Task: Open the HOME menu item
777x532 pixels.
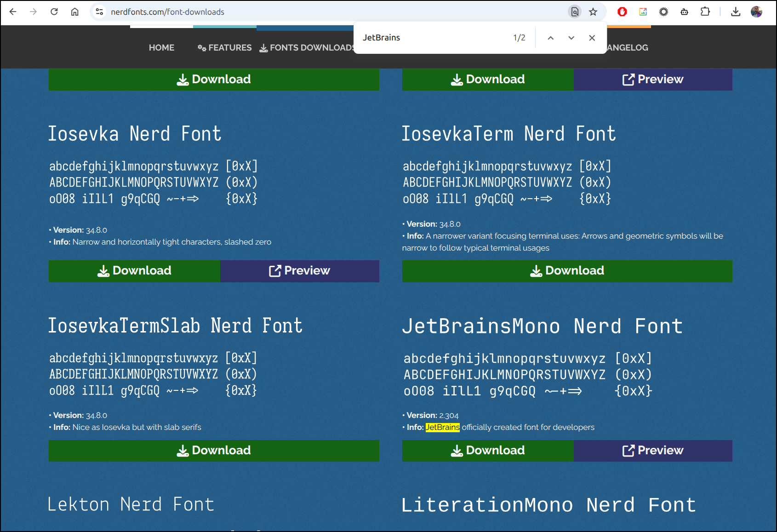Action: 161,47
